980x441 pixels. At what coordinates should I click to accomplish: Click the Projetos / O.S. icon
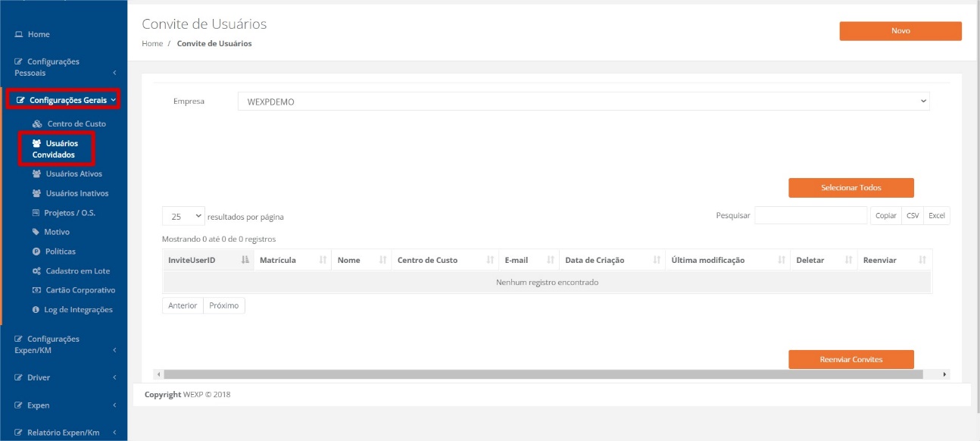tap(36, 213)
